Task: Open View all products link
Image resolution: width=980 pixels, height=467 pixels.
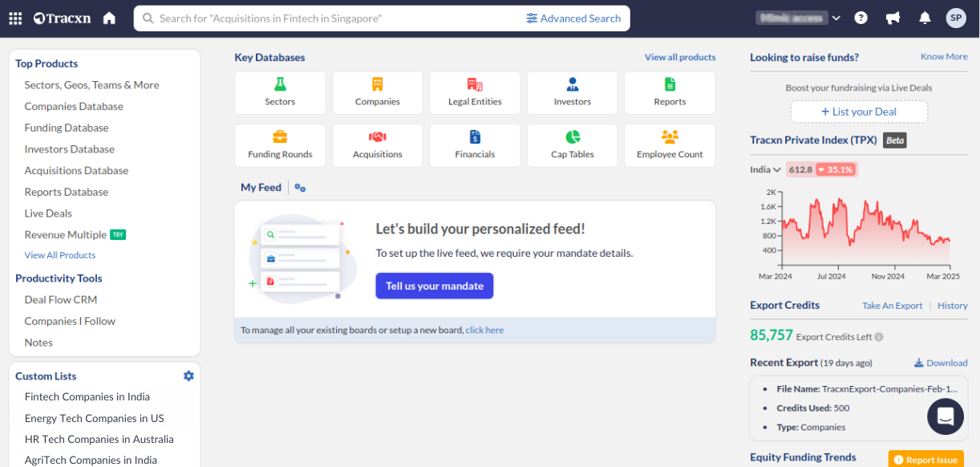Action: click(680, 57)
